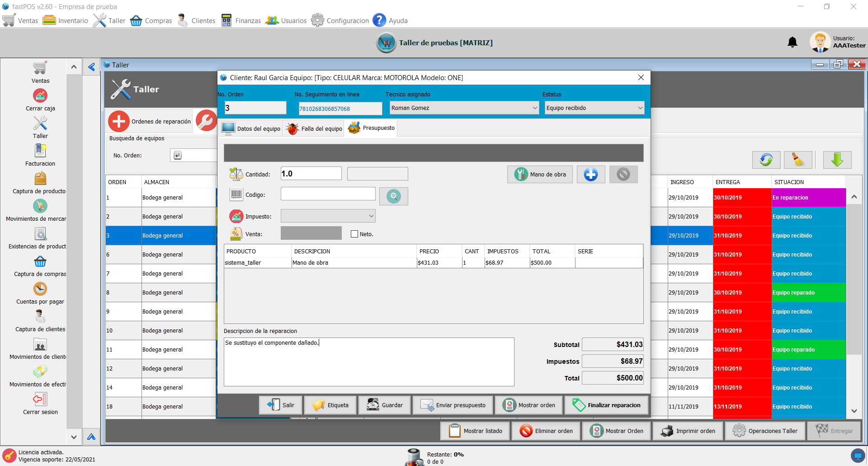Open the Inventario menu
This screenshot has width=868, height=466.
[66, 20]
